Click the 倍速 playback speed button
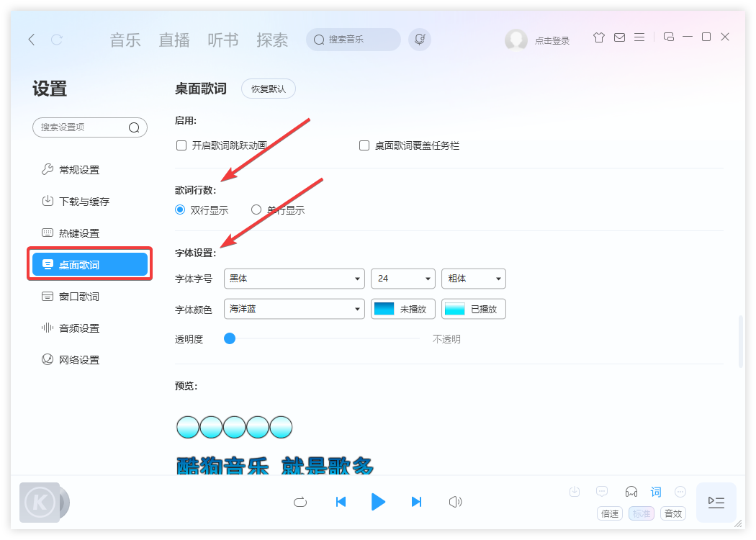 click(609, 513)
